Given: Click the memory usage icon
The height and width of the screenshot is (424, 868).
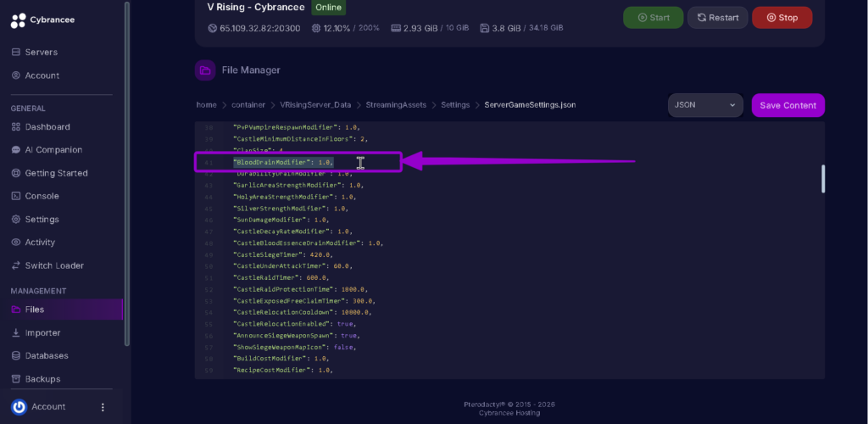Looking at the screenshot, I should pos(396,28).
